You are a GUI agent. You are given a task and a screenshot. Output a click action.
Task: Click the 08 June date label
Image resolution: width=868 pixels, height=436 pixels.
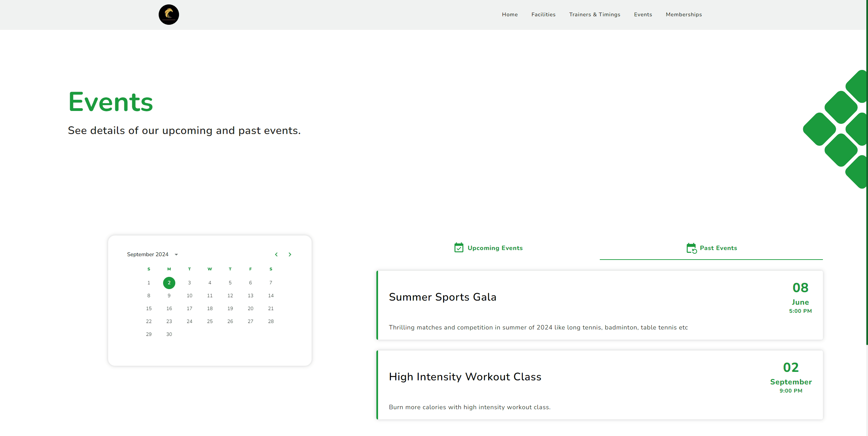[800, 294]
